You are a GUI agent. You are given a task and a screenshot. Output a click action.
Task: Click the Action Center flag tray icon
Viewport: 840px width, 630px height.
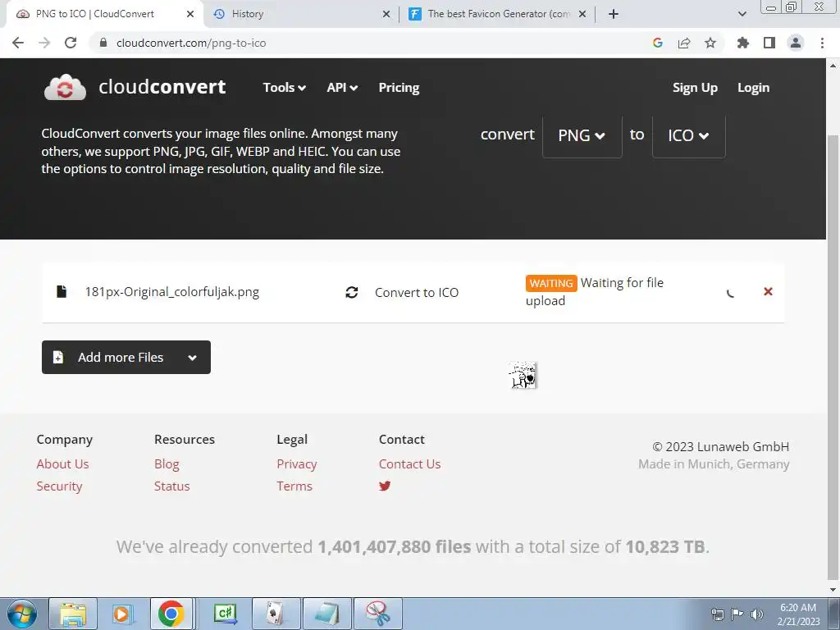click(737, 614)
